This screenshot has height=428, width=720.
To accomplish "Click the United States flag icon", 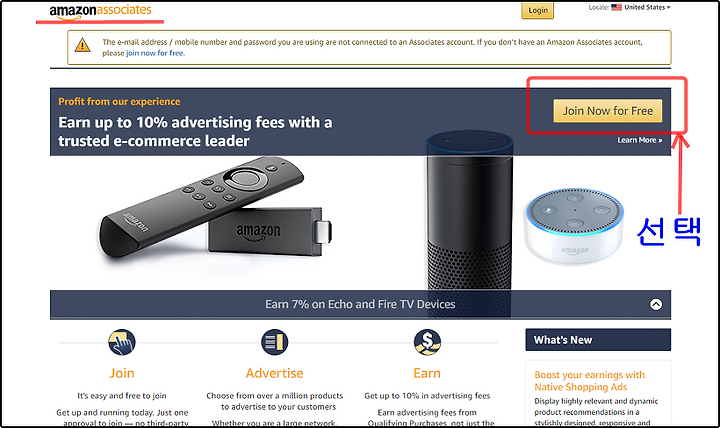I will pyautogui.click(x=617, y=7).
